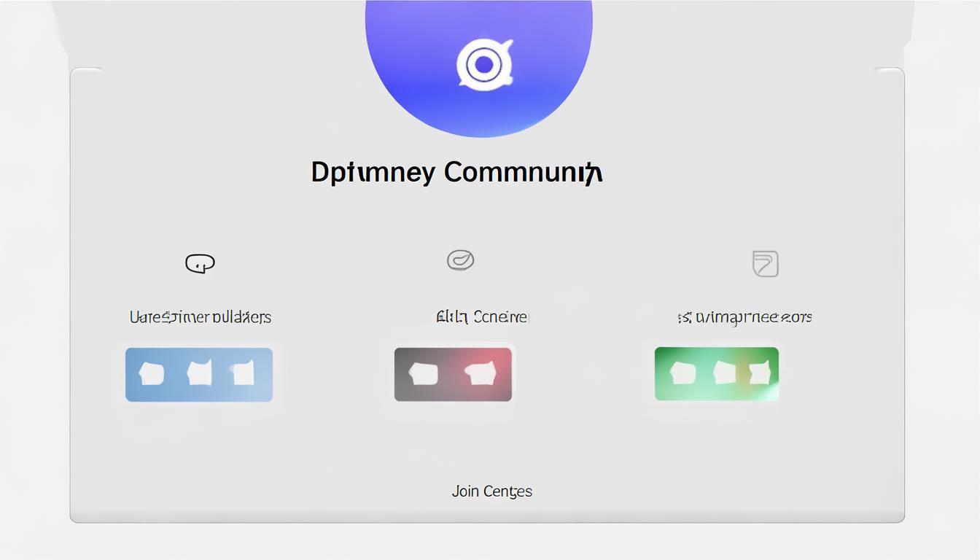Open the "Join Cengtes" link
The height and width of the screenshot is (560, 980).
tap(491, 491)
